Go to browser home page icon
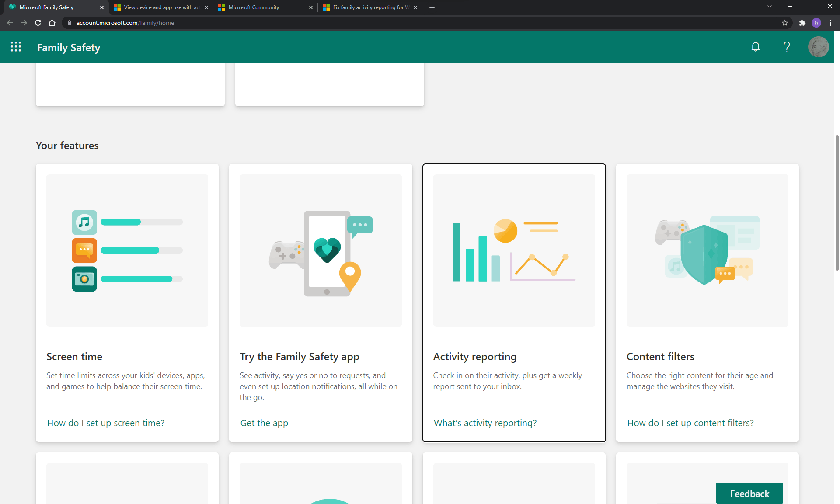 [x=52, y=23]
